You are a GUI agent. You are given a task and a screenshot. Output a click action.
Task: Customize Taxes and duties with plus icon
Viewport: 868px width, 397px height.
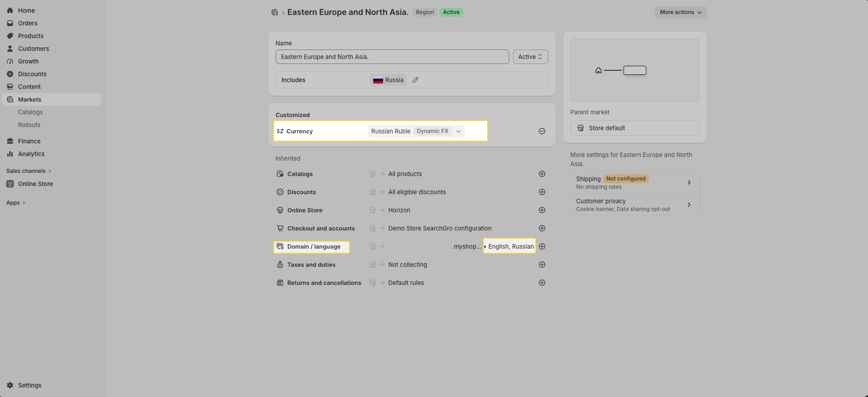tap(542, 265)
